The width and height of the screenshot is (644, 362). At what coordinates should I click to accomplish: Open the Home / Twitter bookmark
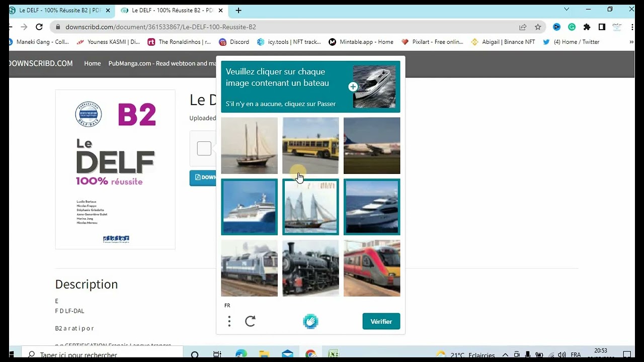[571, 42]
